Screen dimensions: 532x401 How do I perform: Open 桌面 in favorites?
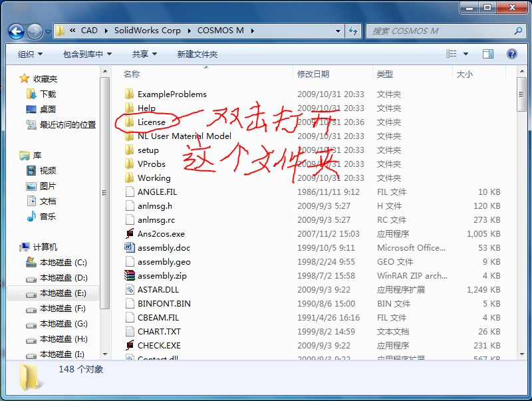click(41, 109)
